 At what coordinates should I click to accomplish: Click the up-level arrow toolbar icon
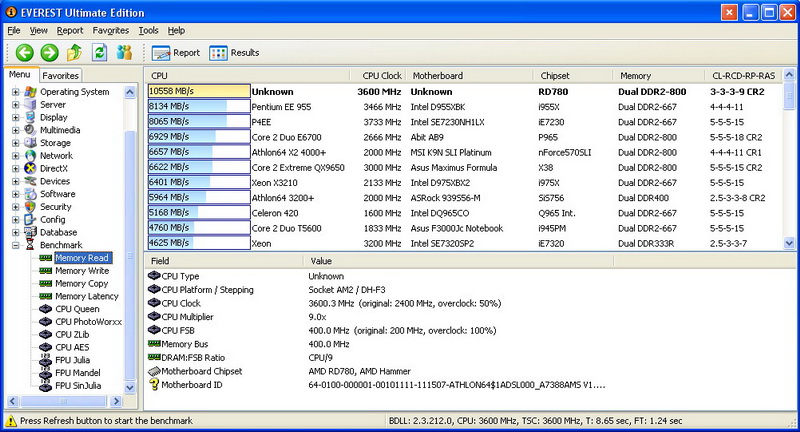74,52
